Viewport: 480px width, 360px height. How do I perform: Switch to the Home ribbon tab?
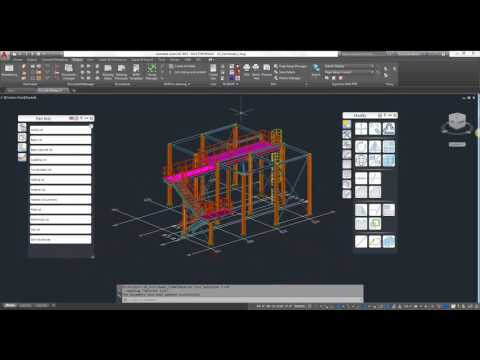[17, 60]
